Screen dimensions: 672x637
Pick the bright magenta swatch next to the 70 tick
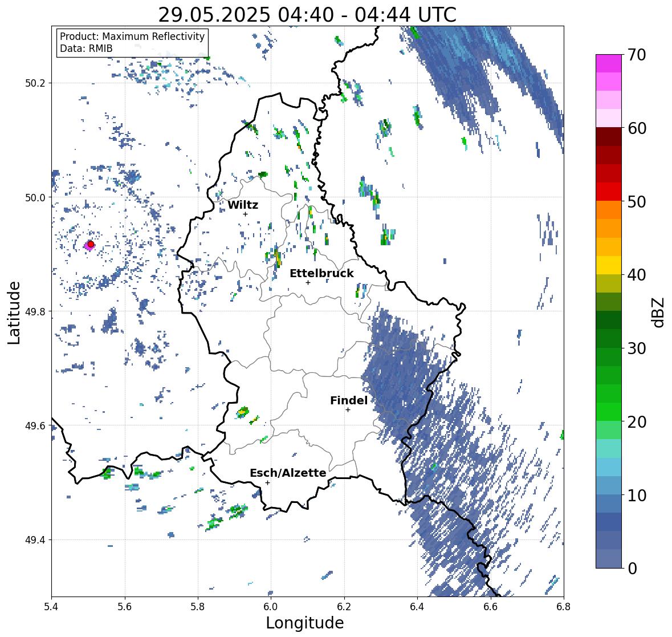[609, 63]
